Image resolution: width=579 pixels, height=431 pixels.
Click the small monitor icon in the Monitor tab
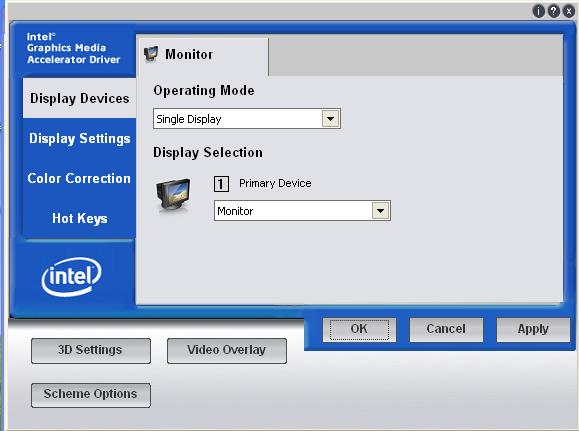(x=151, y=54)
